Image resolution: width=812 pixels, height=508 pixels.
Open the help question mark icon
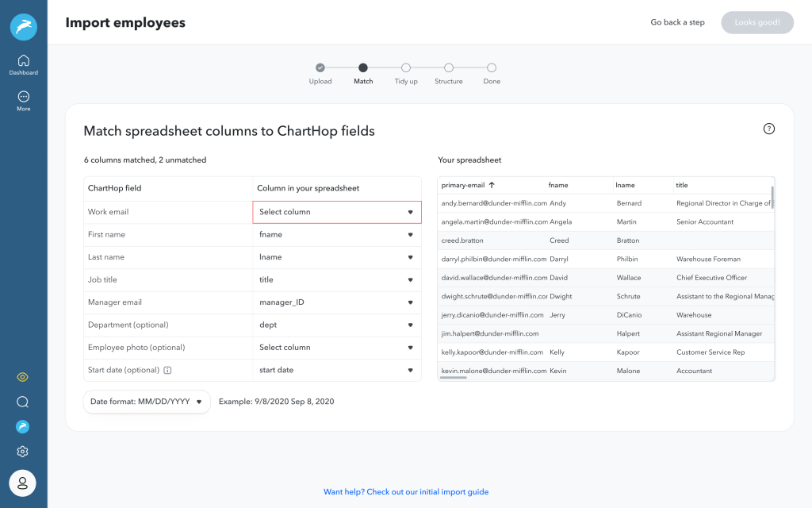pyautogui.click(x=768, y=128)
